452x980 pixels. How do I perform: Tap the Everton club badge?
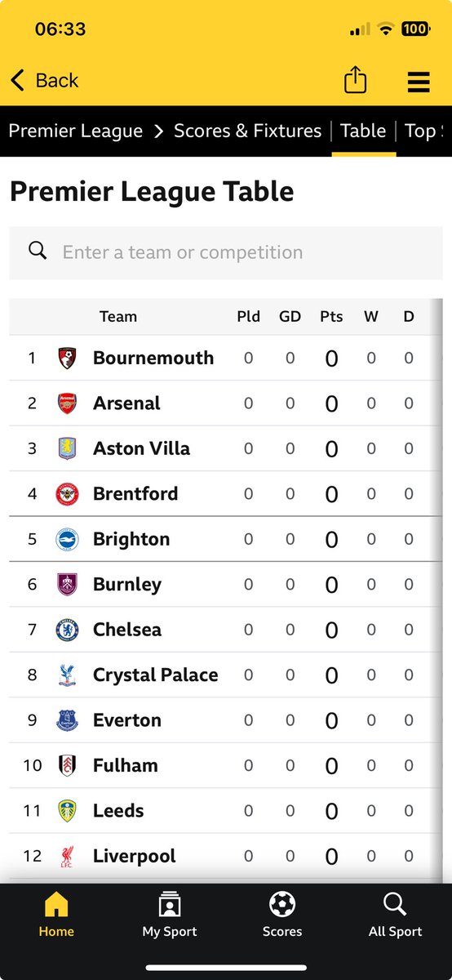click(67, 720)
